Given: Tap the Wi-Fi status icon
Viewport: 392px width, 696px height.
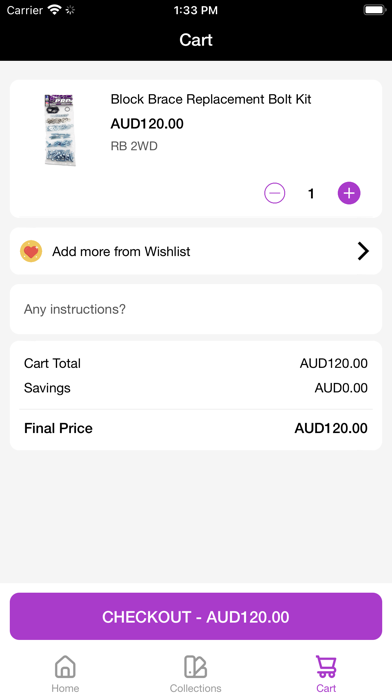Looking at the screenshot, I should pos(54,10).
